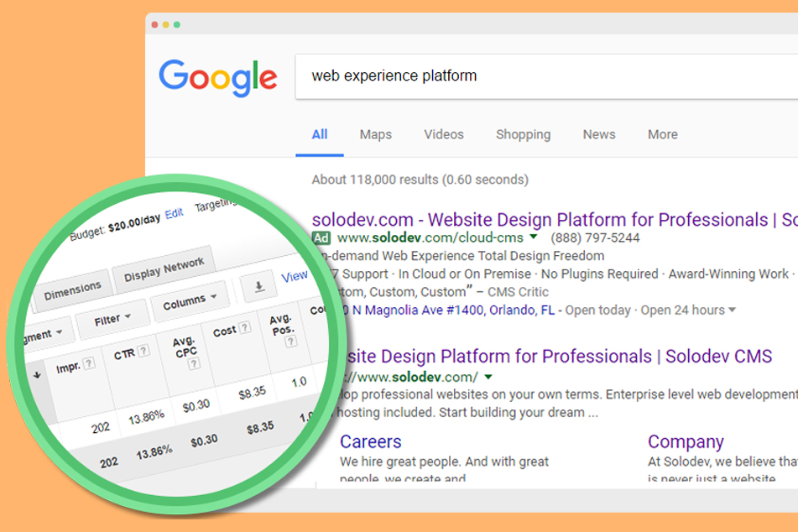This screenshot has height=532, width=798.
Task: Click the 202 impressions in the total row
Action: pyautogui.click(x=109, y=462)
